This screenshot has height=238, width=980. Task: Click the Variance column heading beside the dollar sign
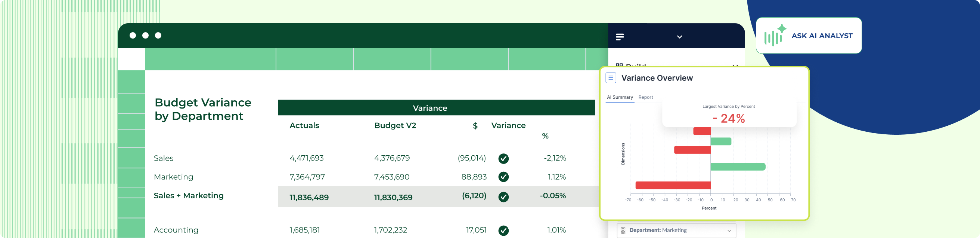(508, 125)
